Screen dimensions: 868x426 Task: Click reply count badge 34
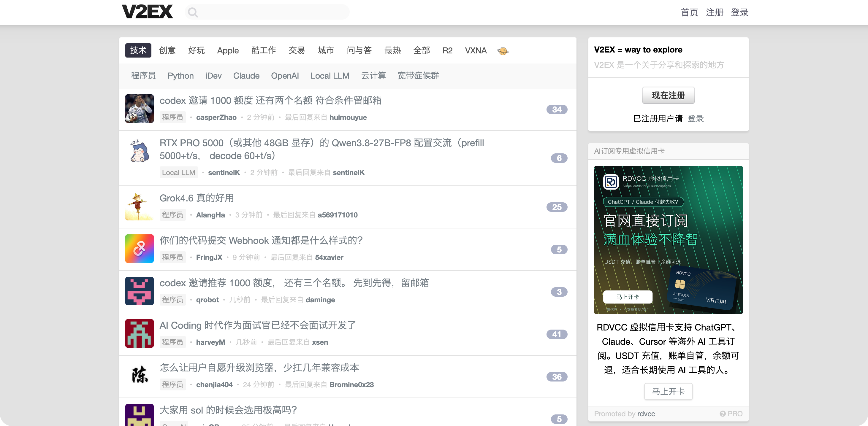[x=557, y=109]
